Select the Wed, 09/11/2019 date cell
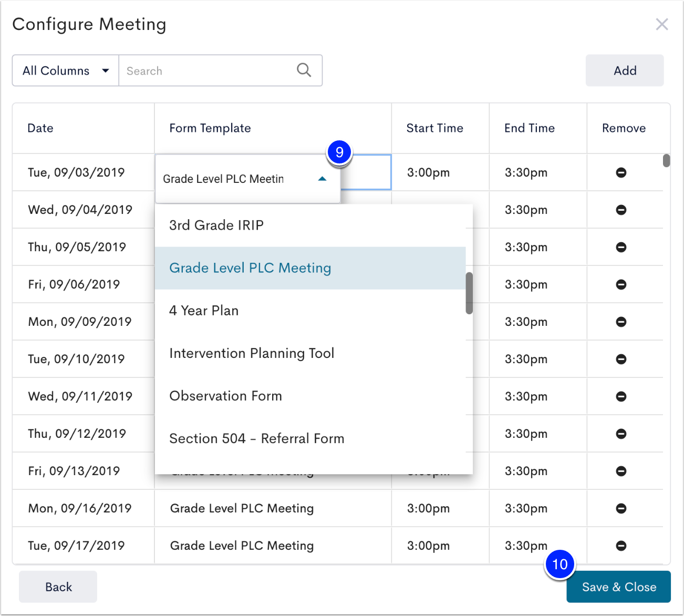684x616 pixels. point(84,396)
